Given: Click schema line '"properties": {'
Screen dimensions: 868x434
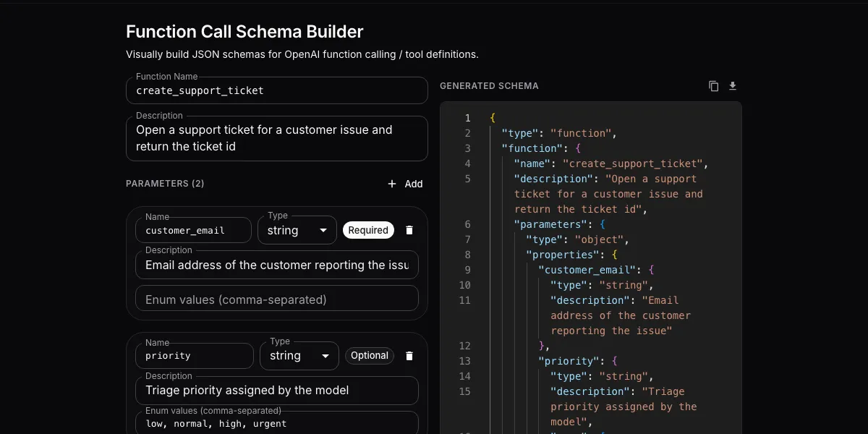Looking at the screenshot, I should coord(571,255).
